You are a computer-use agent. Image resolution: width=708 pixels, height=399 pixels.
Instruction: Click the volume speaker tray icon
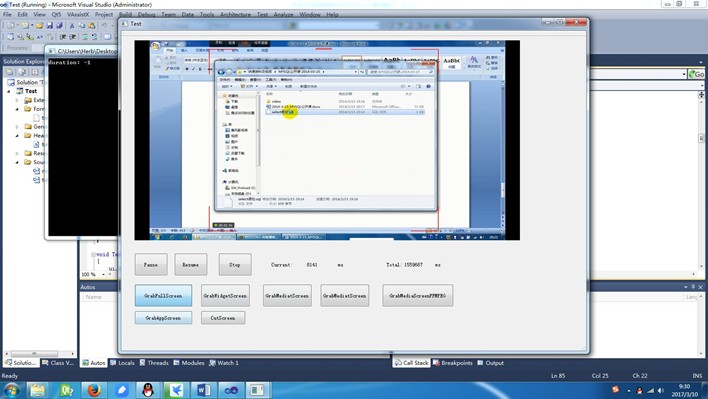coord(661,390)
